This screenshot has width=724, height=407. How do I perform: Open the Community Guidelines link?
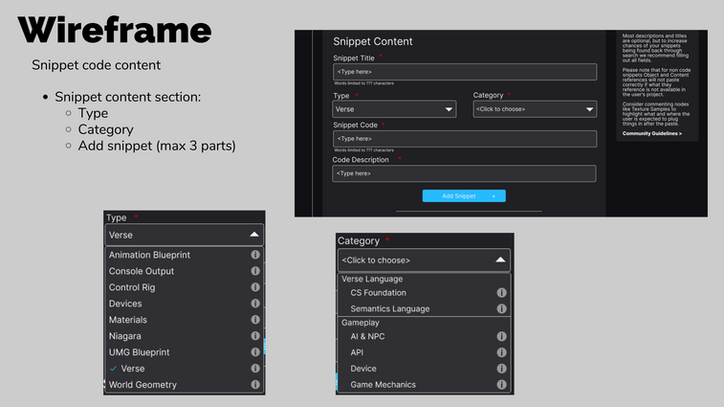[x=652, y=133]
